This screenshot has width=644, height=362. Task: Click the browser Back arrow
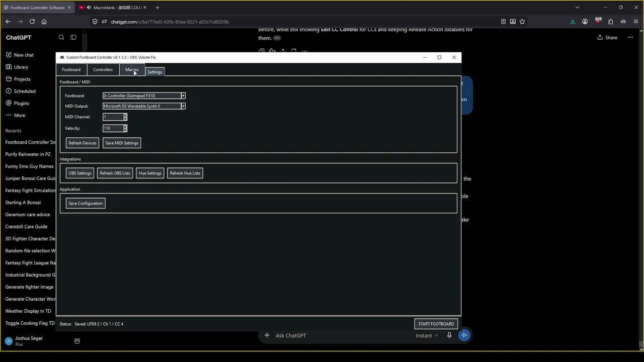coord(8,22)
